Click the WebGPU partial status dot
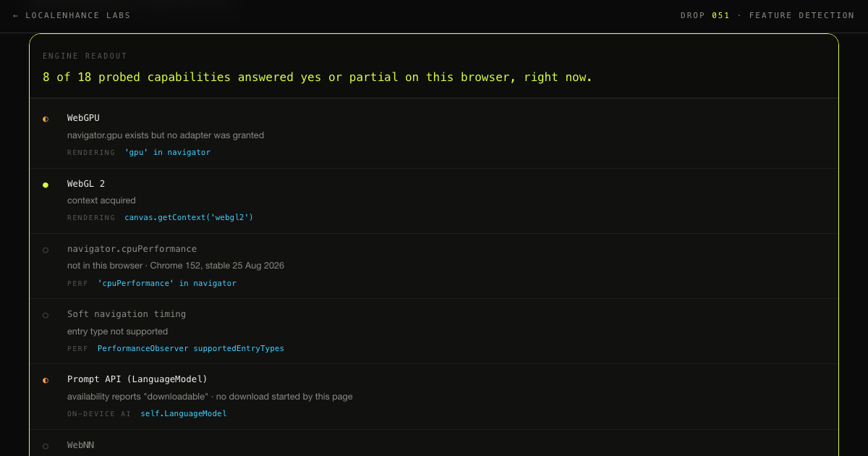Viewport: 868px width, 456px height. pos(46,119)
